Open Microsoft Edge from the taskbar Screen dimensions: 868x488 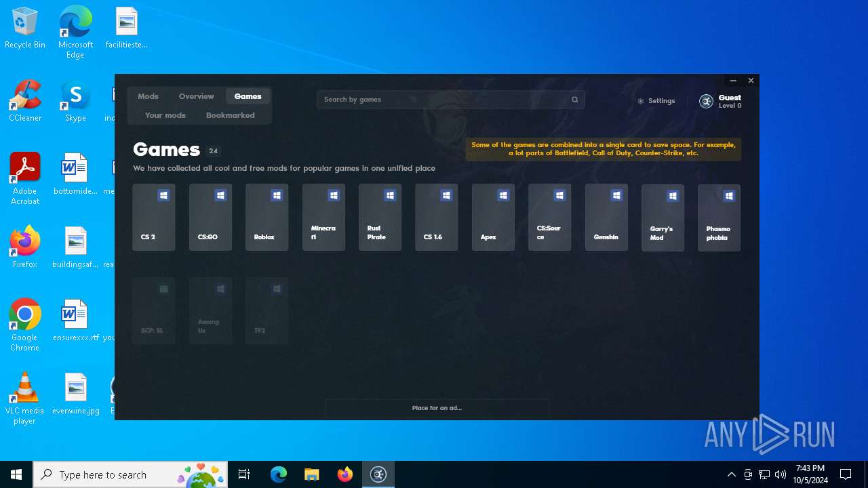pyautogui.click(x=279, y=474)
